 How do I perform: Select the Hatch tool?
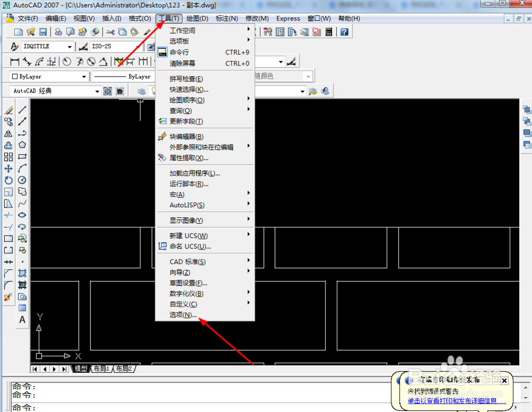pos(22,273)
